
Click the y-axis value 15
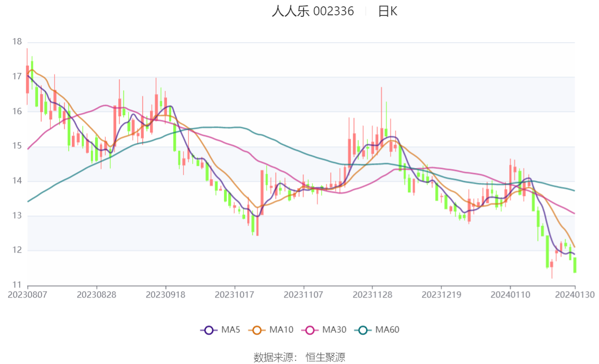tap(17, 146)
